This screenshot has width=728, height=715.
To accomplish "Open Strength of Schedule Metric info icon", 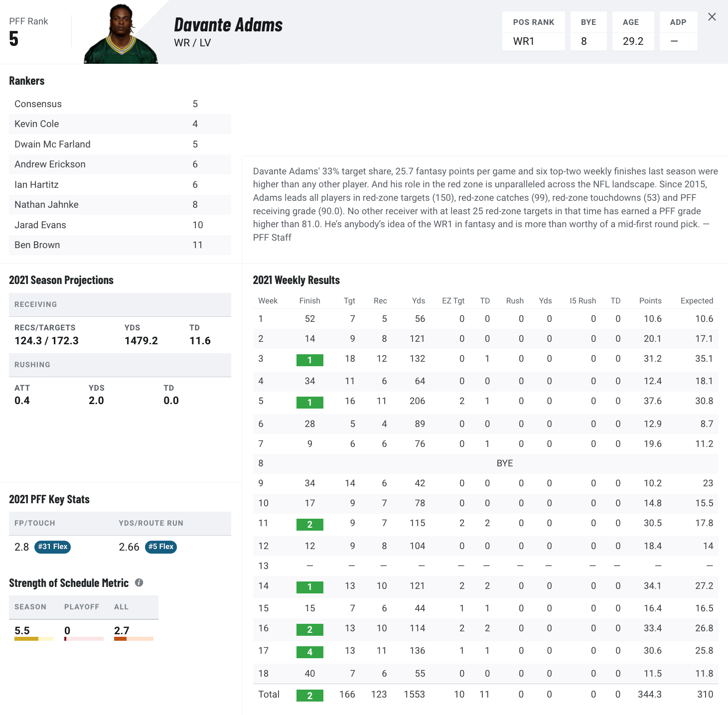I will point(139,582).
